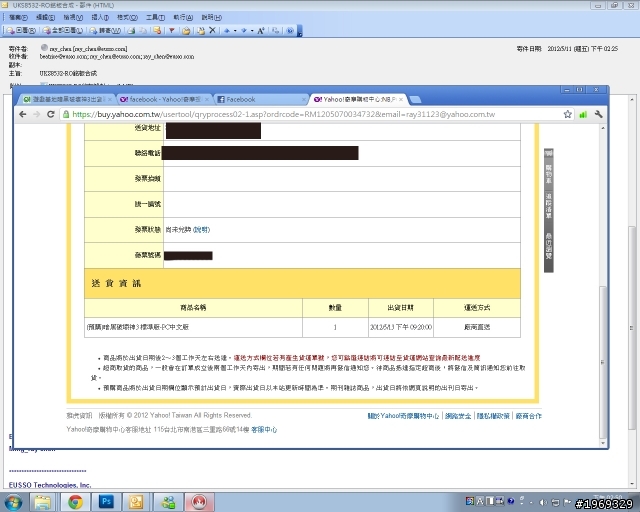Screen dimensions: 640x512
Task: Open the next item arrow dropdown
Action: click(x=252, y=31)
